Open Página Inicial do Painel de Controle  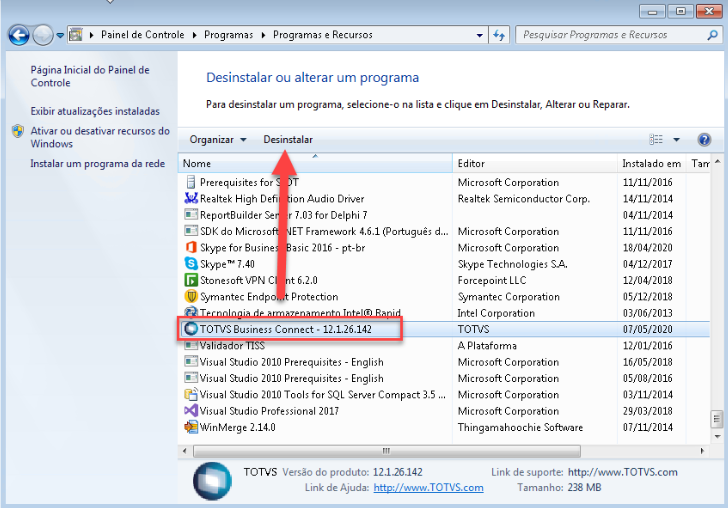(x=90, y=76)
